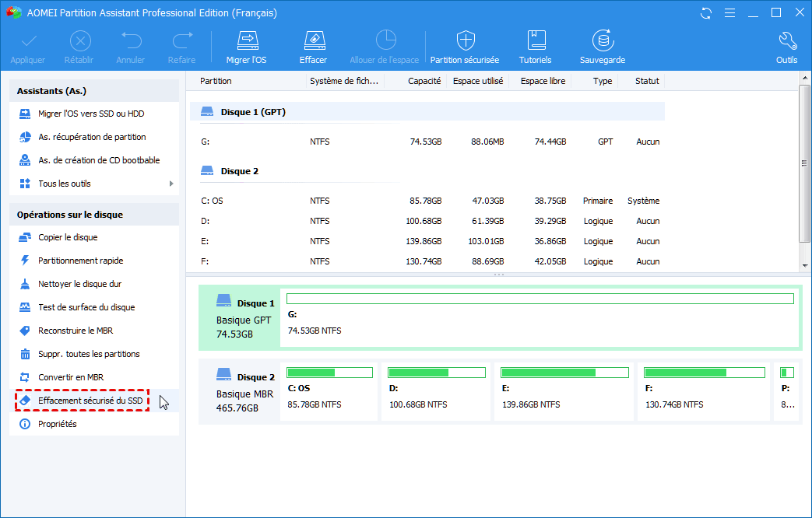
Task: Sort by the Capacité column header
Action: [x=424, y=81]
